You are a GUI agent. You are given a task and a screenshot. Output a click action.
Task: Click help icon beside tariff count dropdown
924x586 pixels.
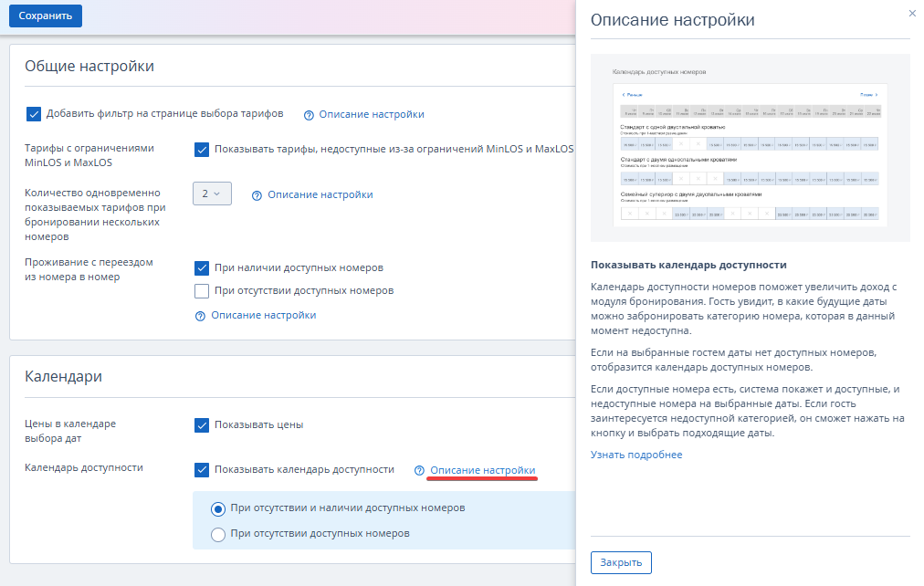[257, 195]
